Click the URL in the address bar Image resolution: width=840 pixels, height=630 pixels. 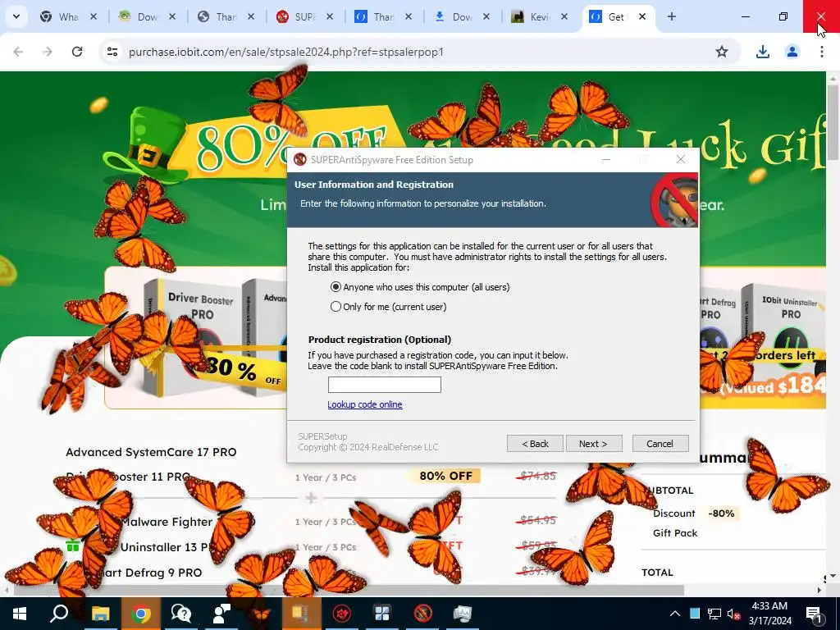click(286, 52)
